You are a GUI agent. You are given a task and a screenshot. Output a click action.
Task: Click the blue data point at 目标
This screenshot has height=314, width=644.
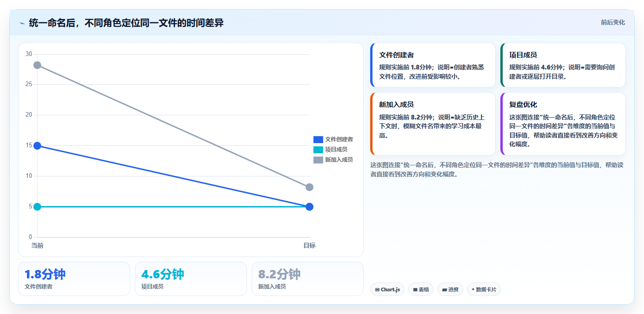309,207
